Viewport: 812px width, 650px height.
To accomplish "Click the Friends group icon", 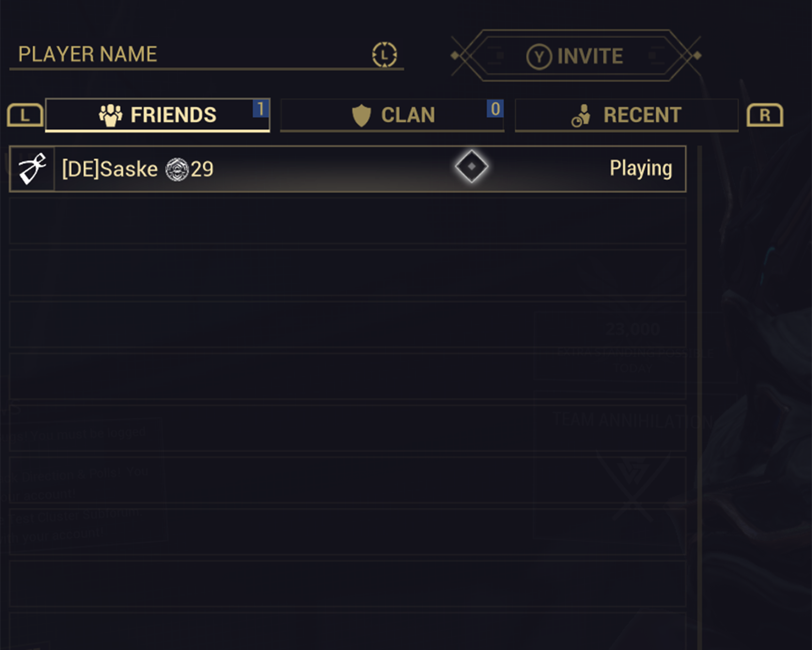I will (x=110, y=115).
